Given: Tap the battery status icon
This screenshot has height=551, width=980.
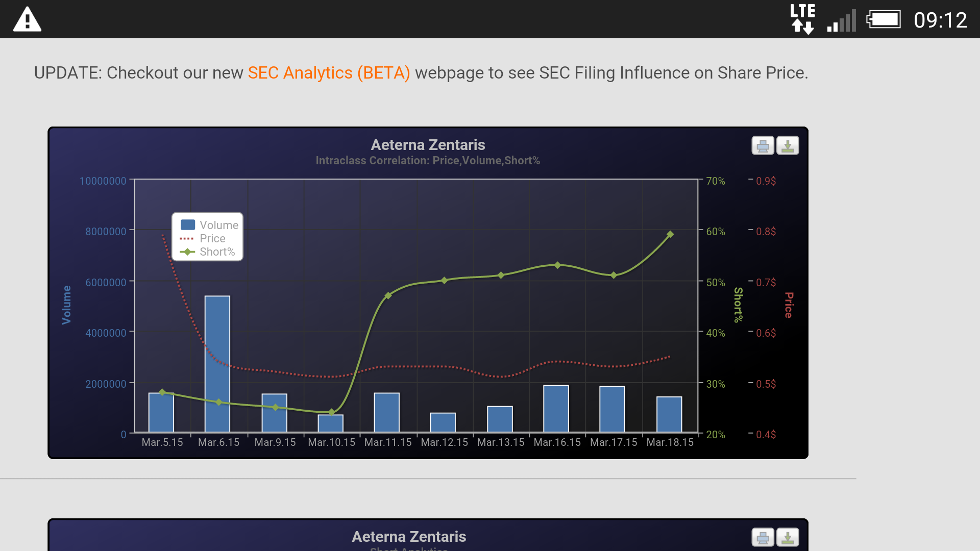Looking at the screenshot, I should click(884, 20).
